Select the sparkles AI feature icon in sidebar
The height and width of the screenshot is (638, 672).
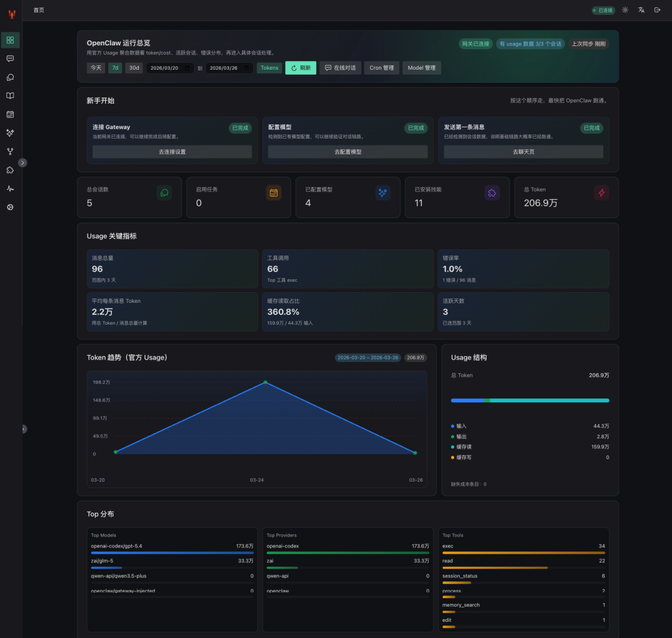tap(10, 133)
